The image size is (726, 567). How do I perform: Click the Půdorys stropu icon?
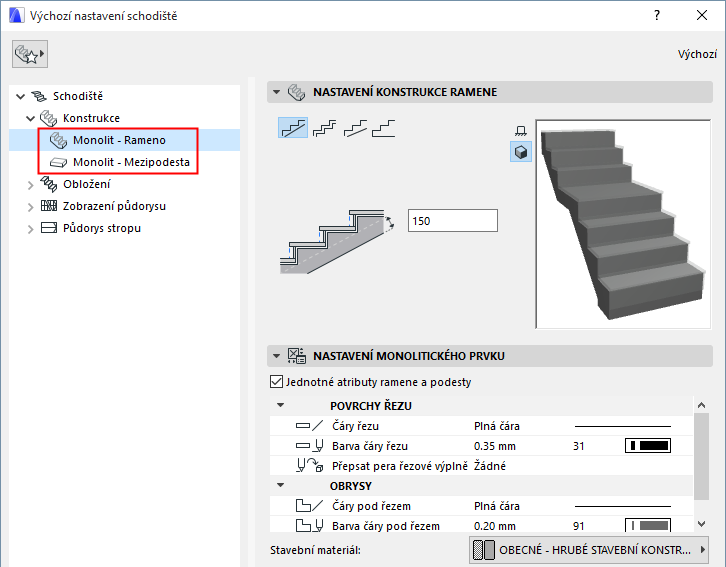click(49, 228)
